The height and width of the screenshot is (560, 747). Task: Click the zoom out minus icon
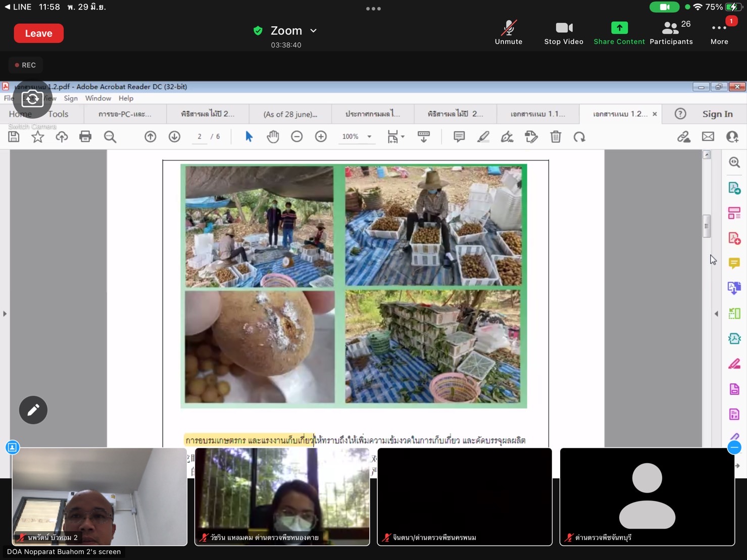tap(297, 137)
